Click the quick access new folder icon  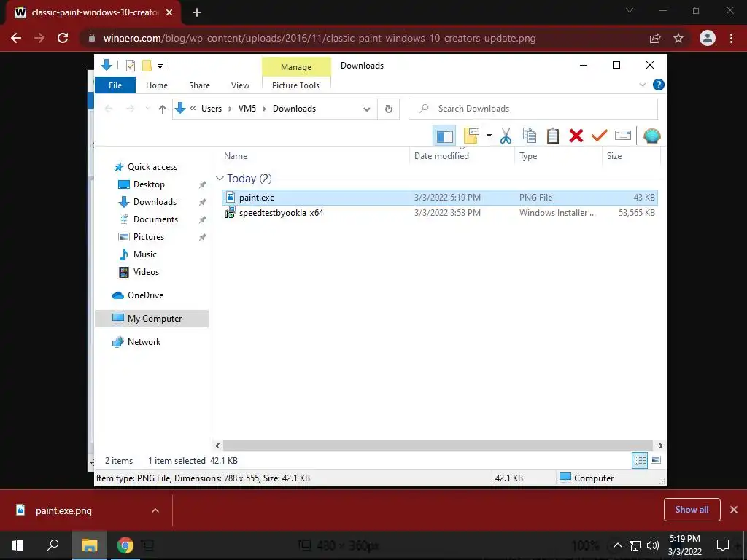[x=147, y=66]
